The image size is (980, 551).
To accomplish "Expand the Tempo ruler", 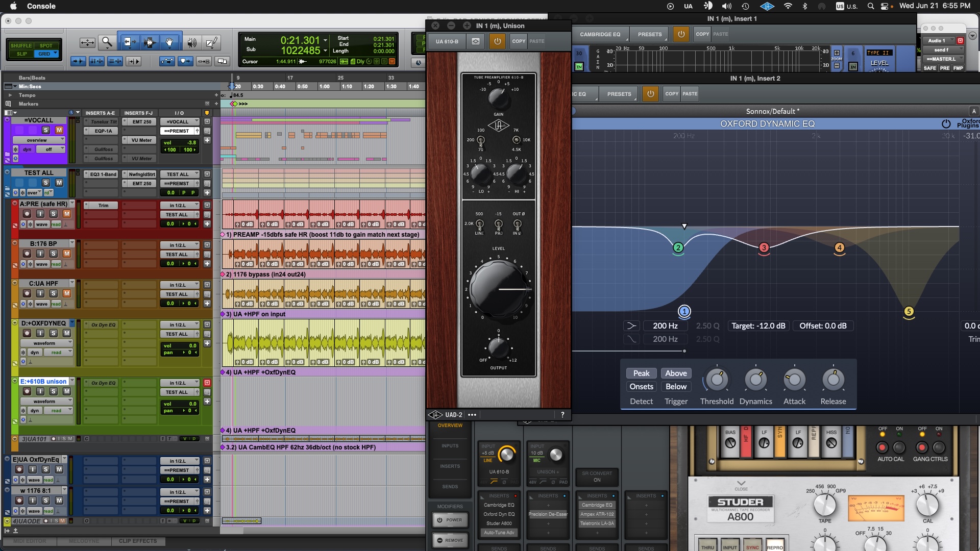I will pyautogui.click(x=10, y=95).
